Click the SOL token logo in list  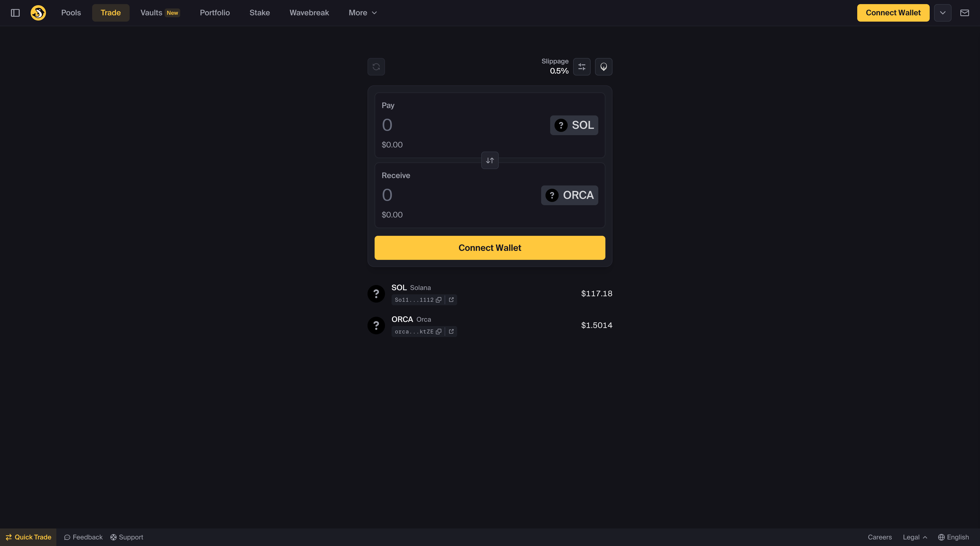pyautogui.click(x=376, y=294)
